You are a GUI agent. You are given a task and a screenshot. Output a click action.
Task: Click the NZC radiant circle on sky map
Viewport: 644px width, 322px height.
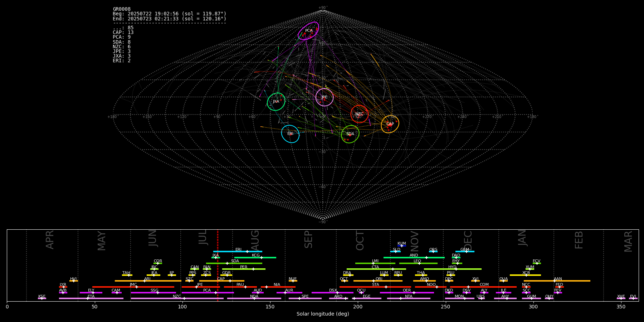pyautogui.click(x=360, y=114)
